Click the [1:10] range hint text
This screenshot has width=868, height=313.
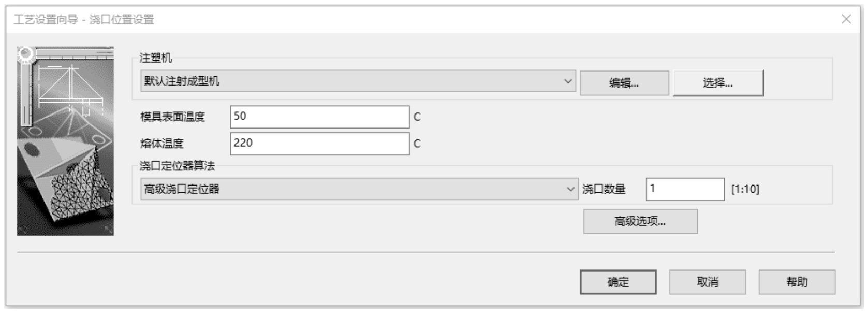pyautogui.click(x=745, y=190)
